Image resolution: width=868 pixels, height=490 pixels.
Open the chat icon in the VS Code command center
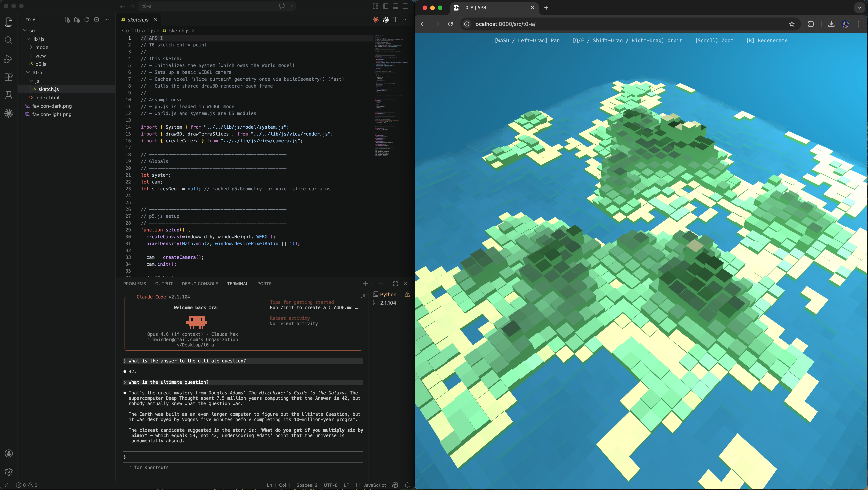pyautogui.click(x=282, y=6)
